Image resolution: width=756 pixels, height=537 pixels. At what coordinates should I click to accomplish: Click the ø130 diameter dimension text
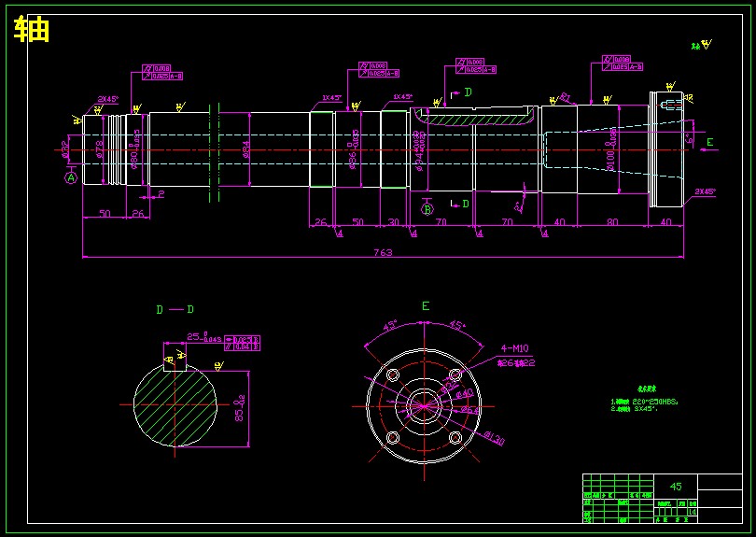[x=494, y=438]
